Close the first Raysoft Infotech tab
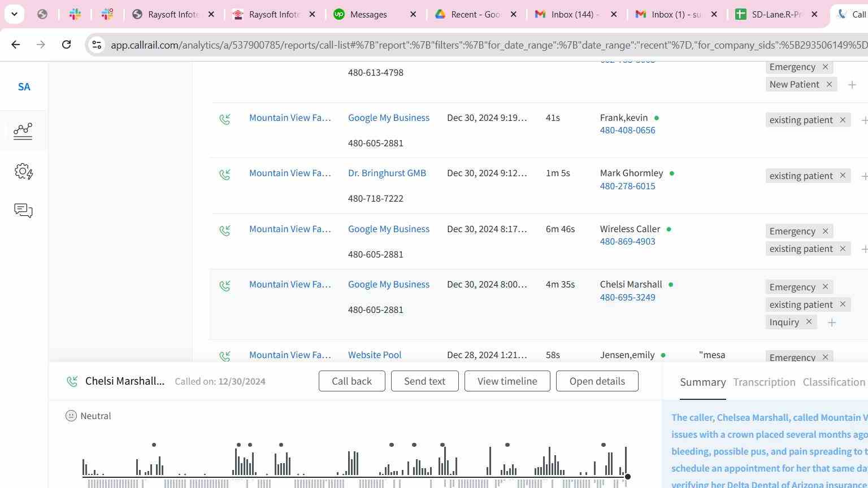Image resolution: width=868 pixels, height=488 pixels. click(211, 14)
